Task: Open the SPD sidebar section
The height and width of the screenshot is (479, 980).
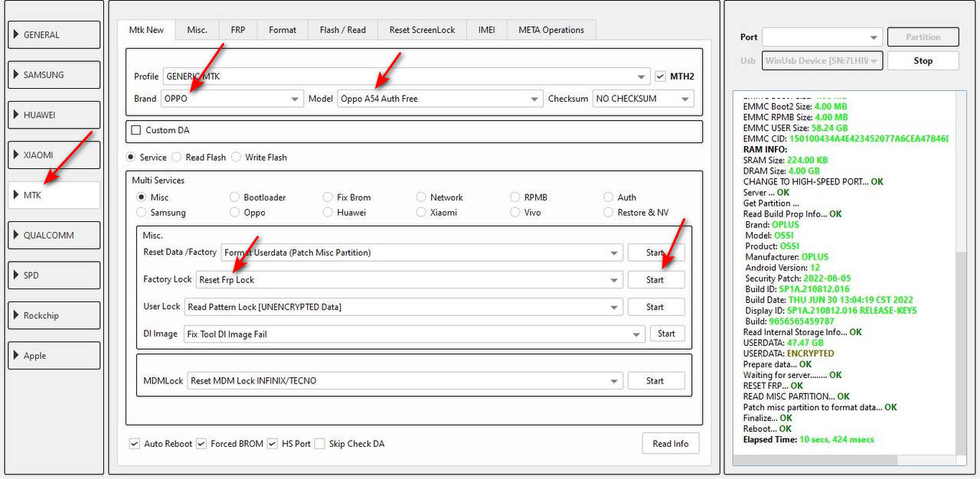Action: click(x=54, y=275)
